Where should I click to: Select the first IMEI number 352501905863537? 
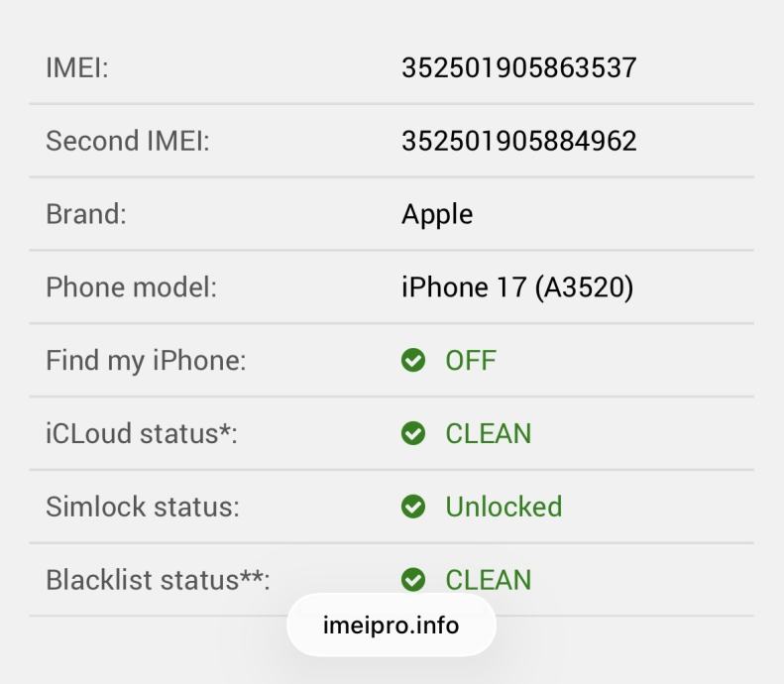pyautogui.click(x=518, y=67)
